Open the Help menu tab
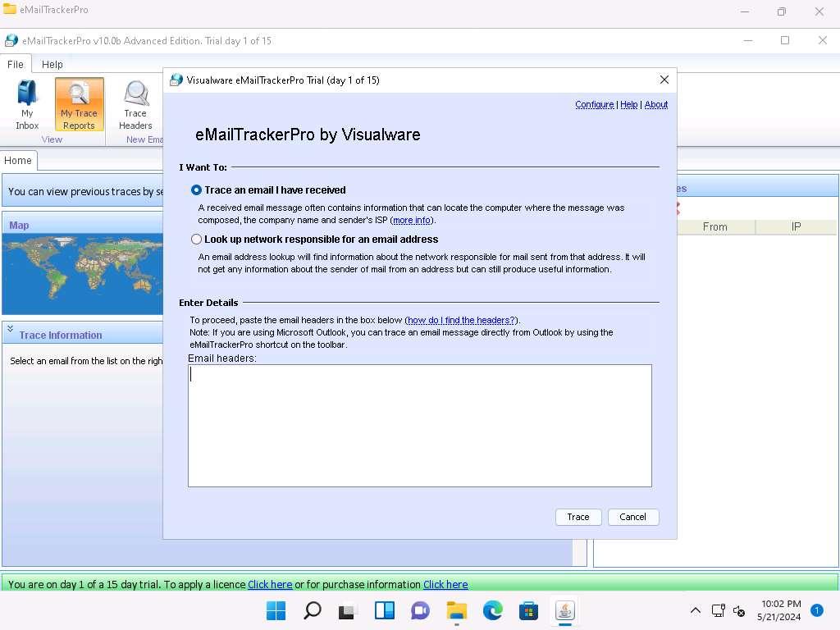Image resolution: width=840 pixels, height=630 pixels. tap(52, 64)
